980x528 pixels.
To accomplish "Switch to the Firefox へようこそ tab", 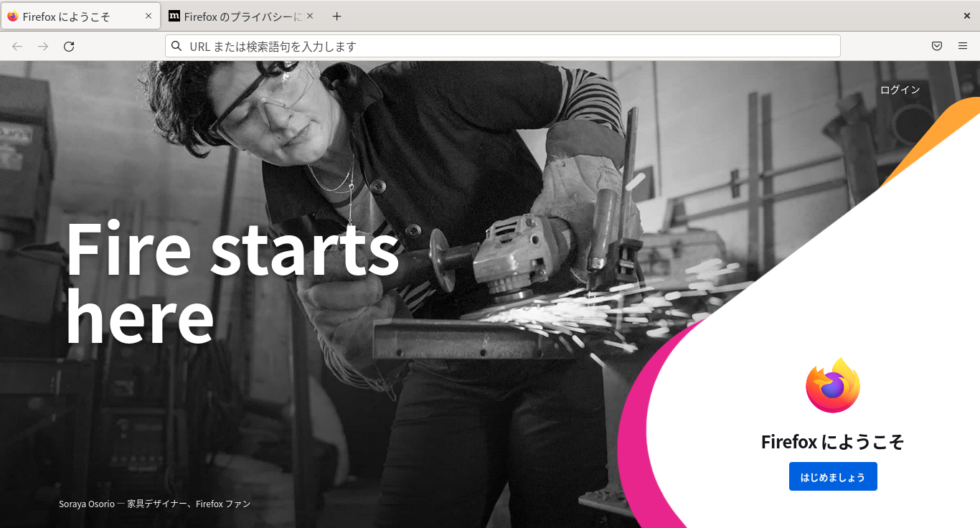I will click(80, 16).
